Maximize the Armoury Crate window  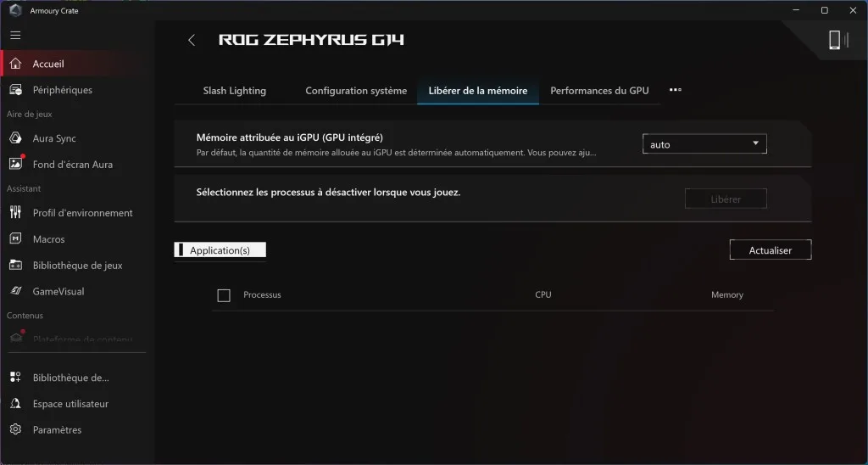coord(824,10)
